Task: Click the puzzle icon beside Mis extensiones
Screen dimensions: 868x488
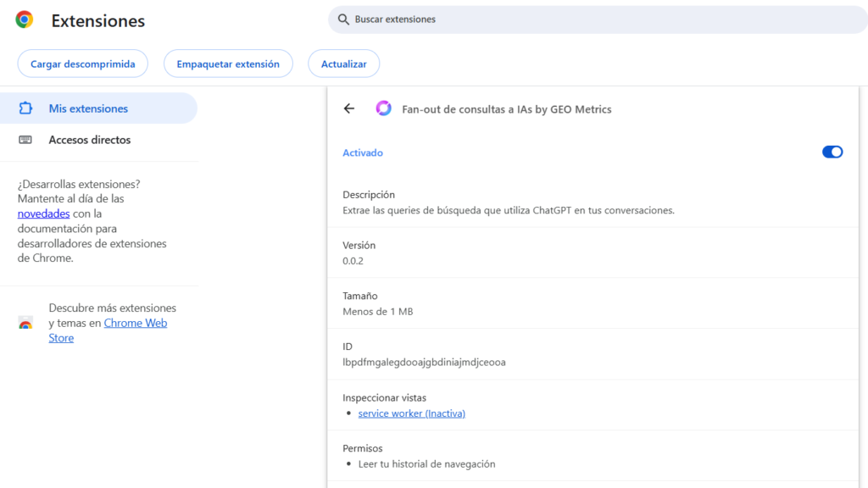Action: pyautogui.click(x=25, y=108)
